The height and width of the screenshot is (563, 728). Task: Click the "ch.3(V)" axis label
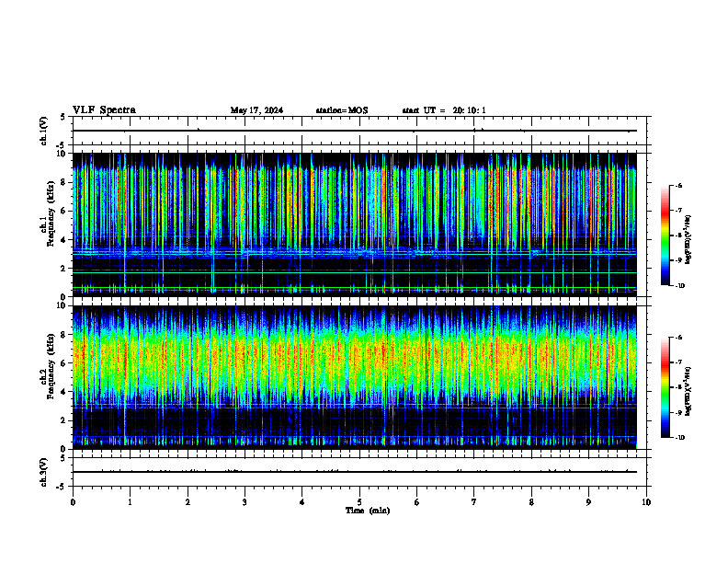[43, 472]
